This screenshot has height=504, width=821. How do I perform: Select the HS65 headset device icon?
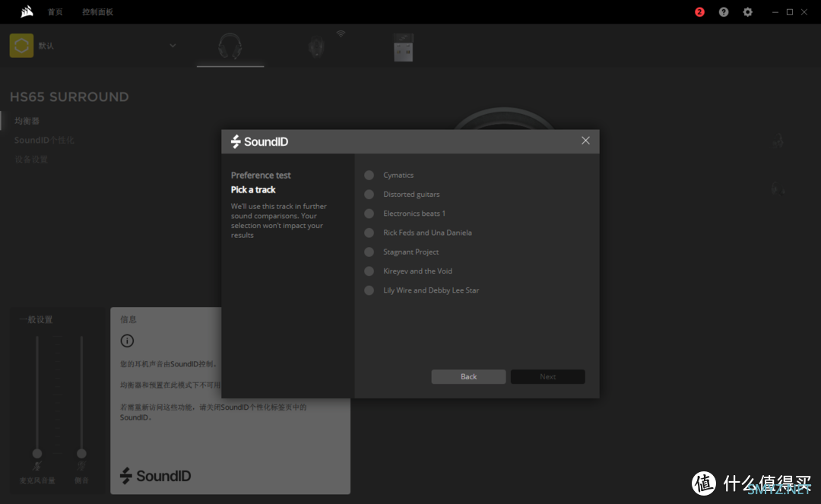(230, 46)
